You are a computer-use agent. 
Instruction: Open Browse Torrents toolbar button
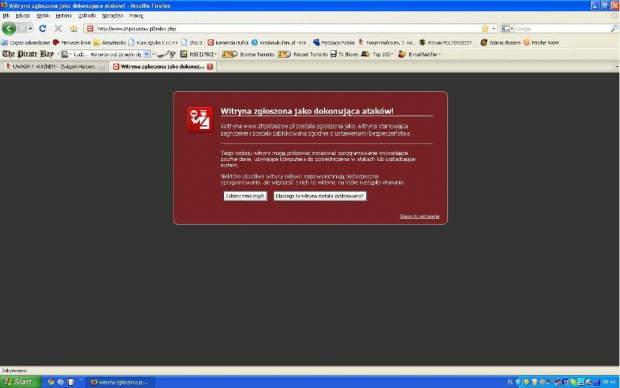[x=248, y=54]
